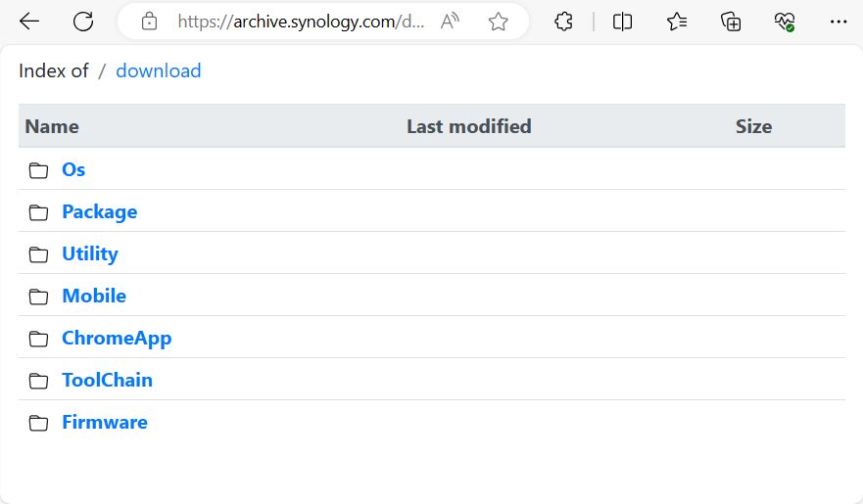The image size is (863, 504).
Task: Open the Collections icon
Action: 730,22
